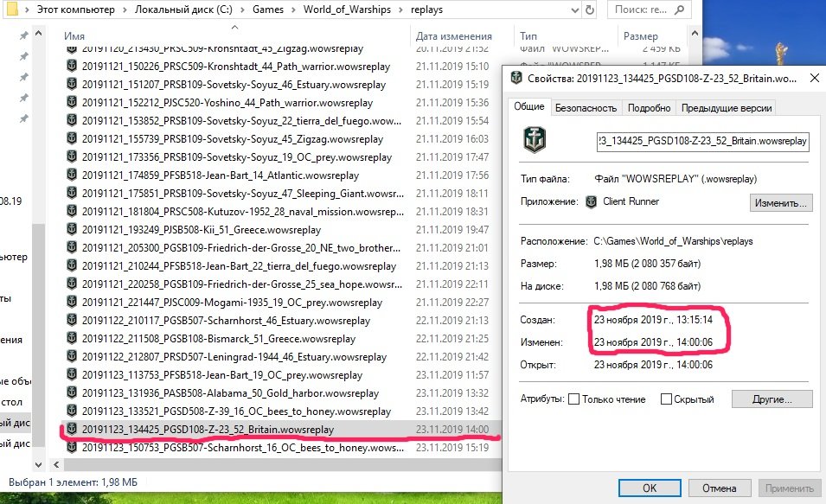Click the icon of Yoshino_44_Path_warrior replay
The width and height of the screenshot is (826, 504).
point(72,102)
